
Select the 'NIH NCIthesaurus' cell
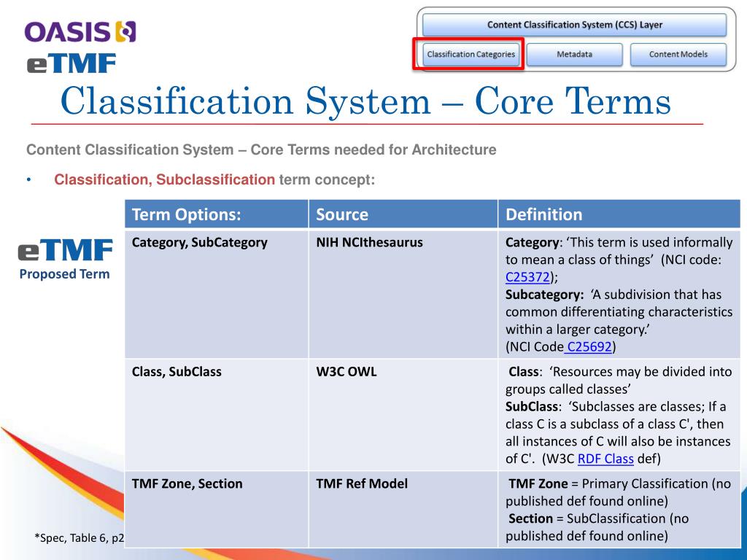[x=403, y=294]
